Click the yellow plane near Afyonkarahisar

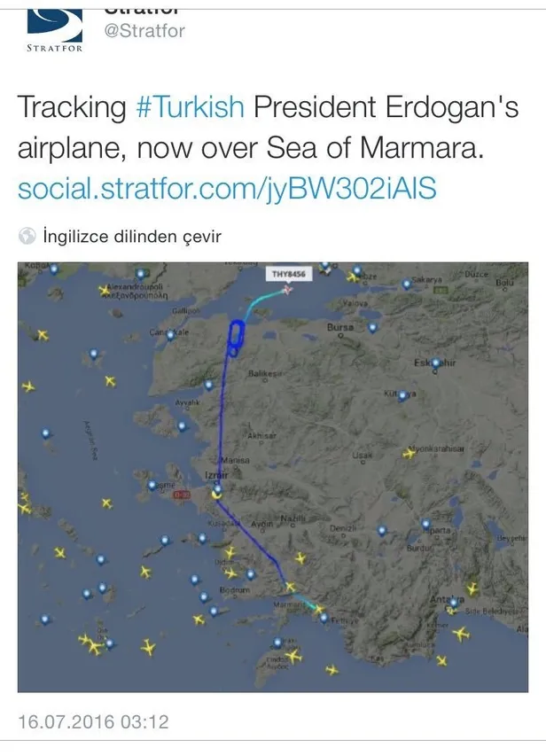pyautogui.click(x=409, y=453)
